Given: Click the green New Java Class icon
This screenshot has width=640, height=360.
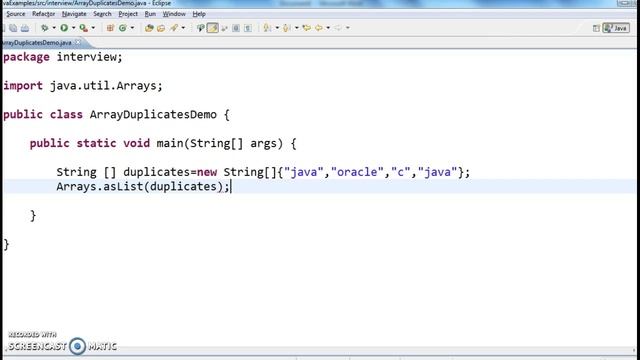Looking at the screenshot, I should [122, 28].
